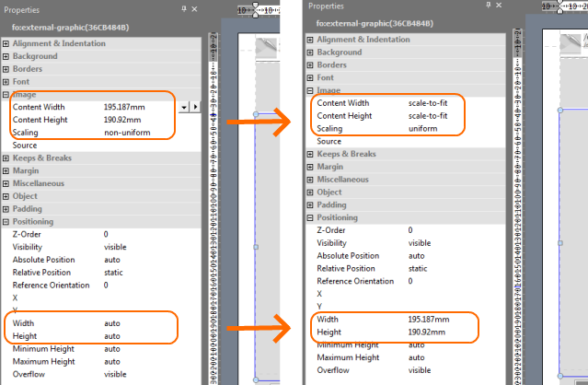Click right-arrow button beside Content Width dropdown

(195, 108)
